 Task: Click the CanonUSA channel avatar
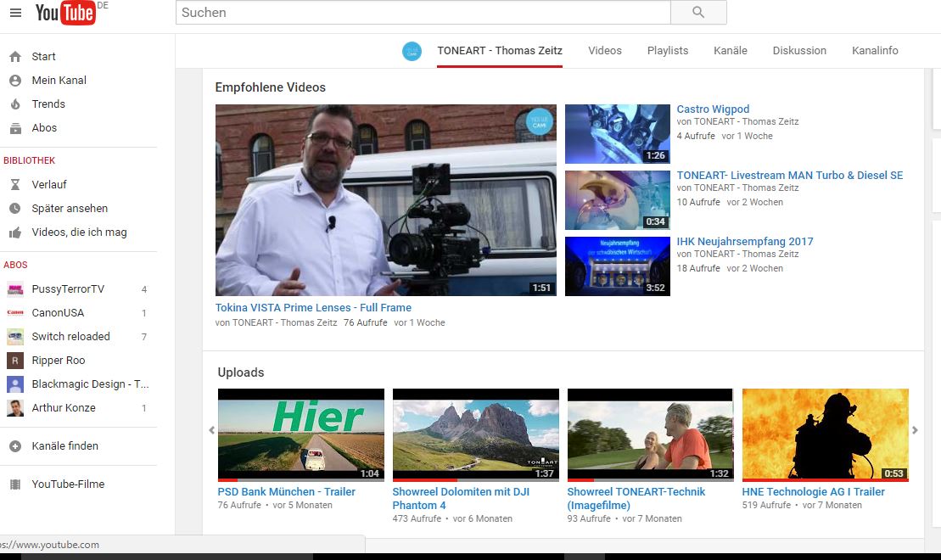click(15, 313)
